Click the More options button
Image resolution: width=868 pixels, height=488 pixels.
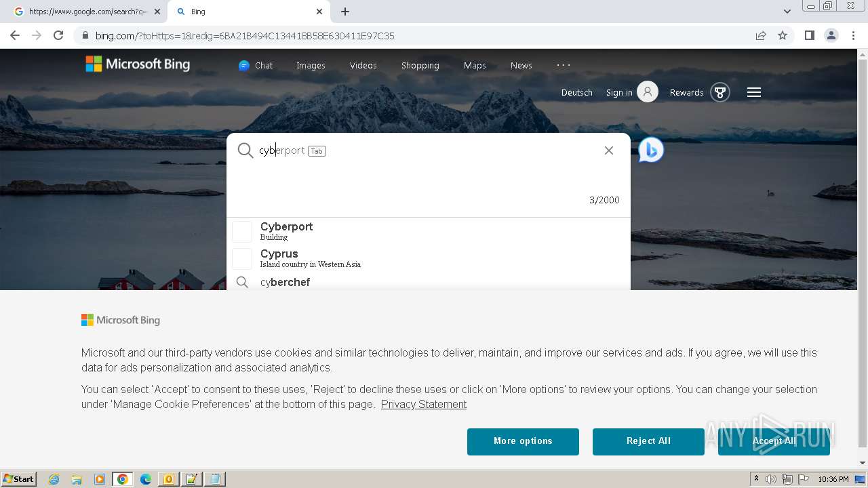(523, 441)
